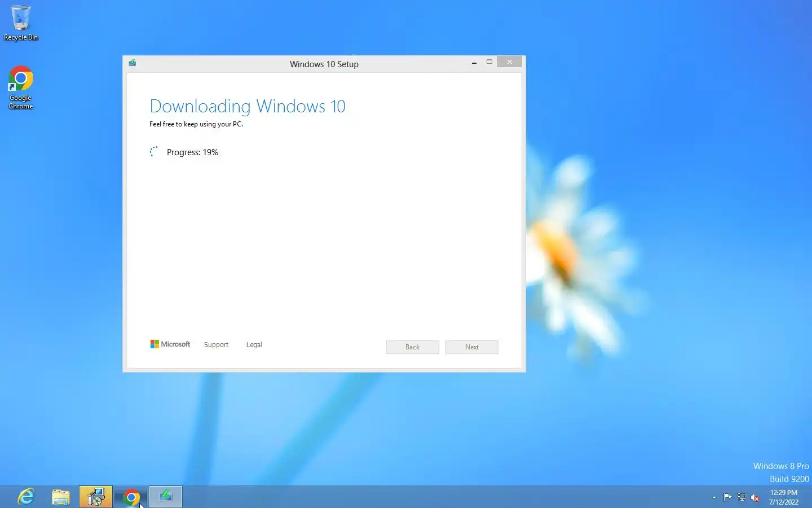Switch to Chrome in the taskbar
812x508 pixels.
pyautogui.click(x=131, y=497)
